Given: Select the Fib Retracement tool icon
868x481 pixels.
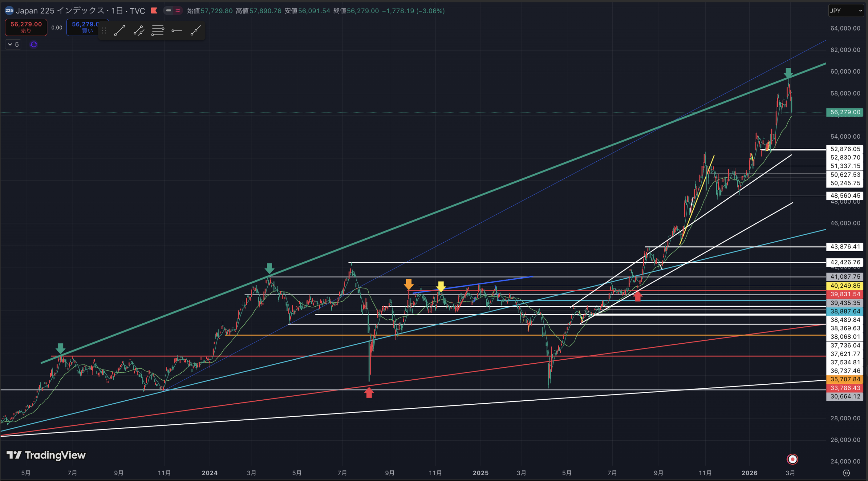Looking at the screenshot, I should [158, 31].
